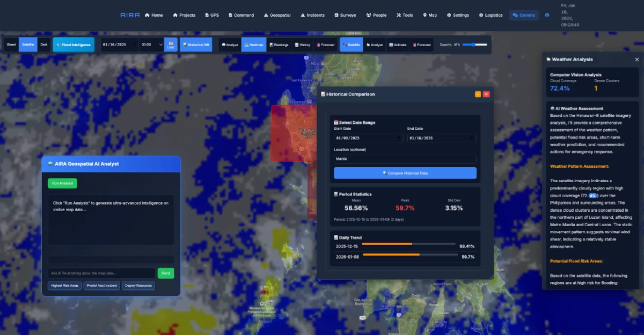Open the Geospatial menu
The height and width of the screenshot is (335, 644).
(277, 15)
